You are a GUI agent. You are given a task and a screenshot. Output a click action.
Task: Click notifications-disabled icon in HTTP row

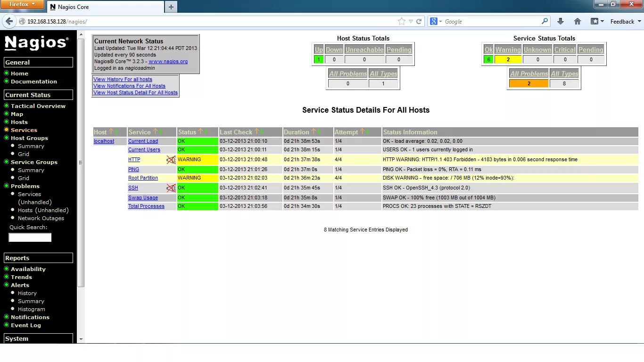[171, 160]
